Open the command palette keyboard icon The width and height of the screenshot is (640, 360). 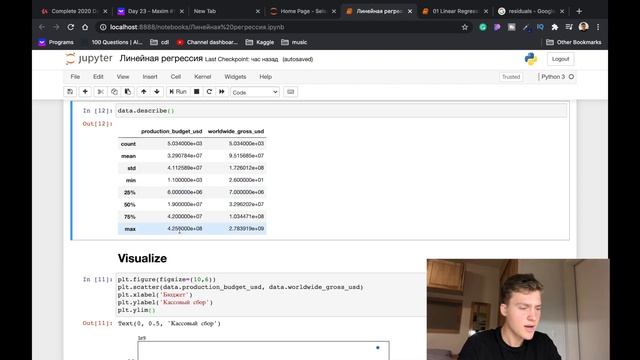[290, 92]
